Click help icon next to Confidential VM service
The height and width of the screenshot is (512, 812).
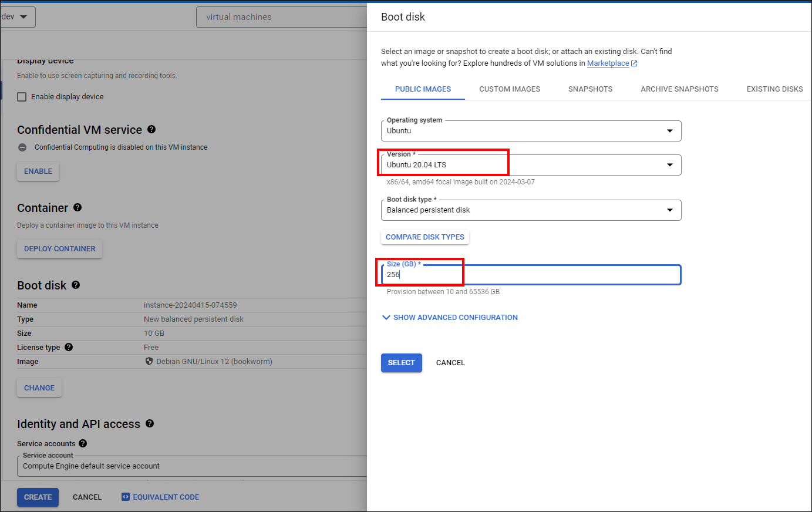[151, 129]
